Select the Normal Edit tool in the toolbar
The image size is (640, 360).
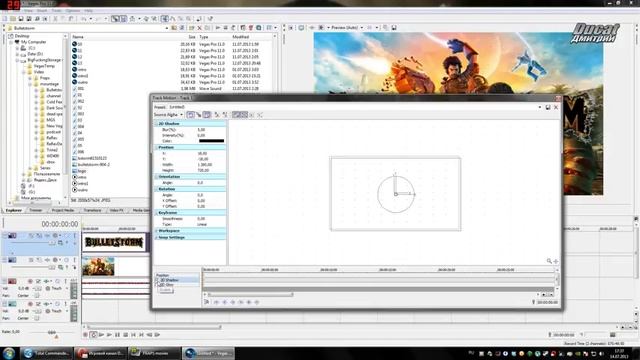pyautogui.click(x=165, y=19)
